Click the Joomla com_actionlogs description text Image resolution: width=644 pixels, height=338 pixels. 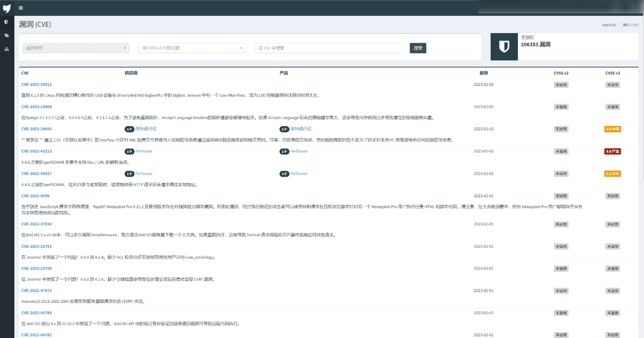click(119, 257)
